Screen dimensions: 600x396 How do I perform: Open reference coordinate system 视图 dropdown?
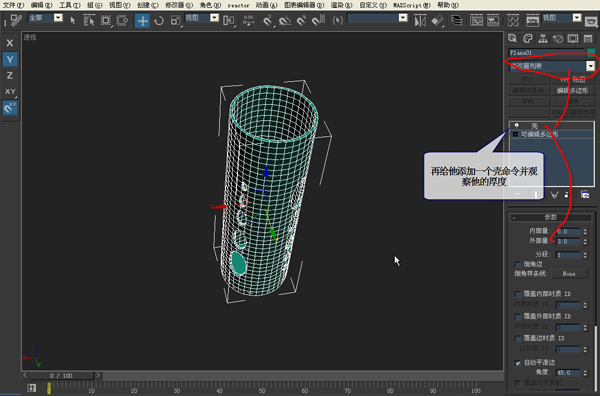tap(214, 18)
